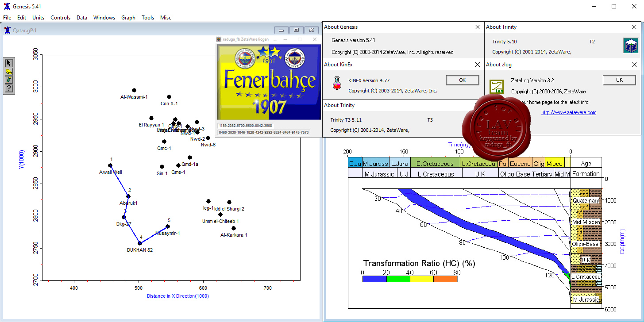
Task: Click the Distance in X Direction(1000) axis label
Action: [x=178, y=296]
